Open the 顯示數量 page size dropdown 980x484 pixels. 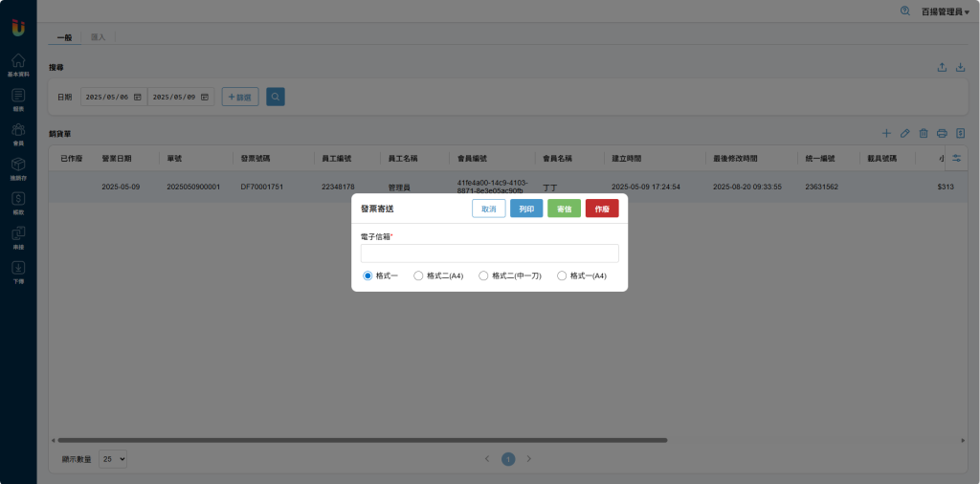coord(114,459)
